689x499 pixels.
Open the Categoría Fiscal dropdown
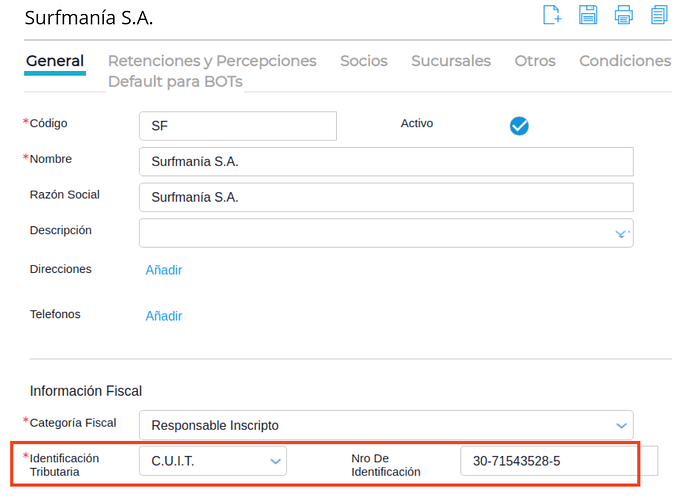[621, 425]
